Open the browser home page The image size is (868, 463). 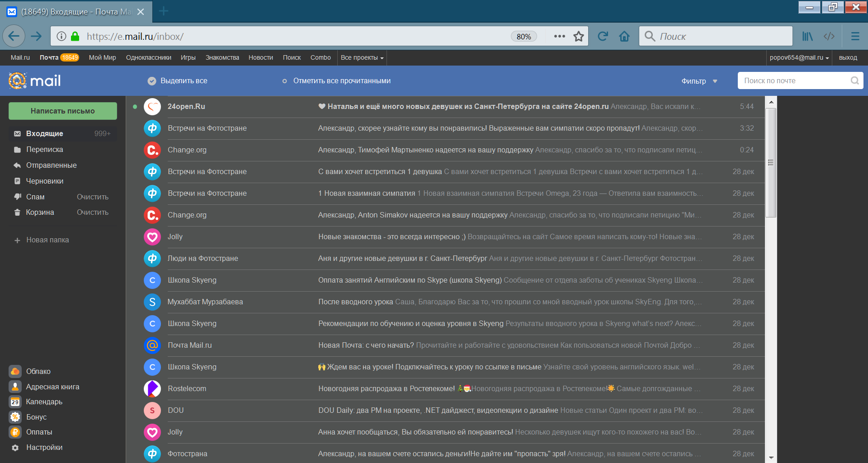point(624,36)
